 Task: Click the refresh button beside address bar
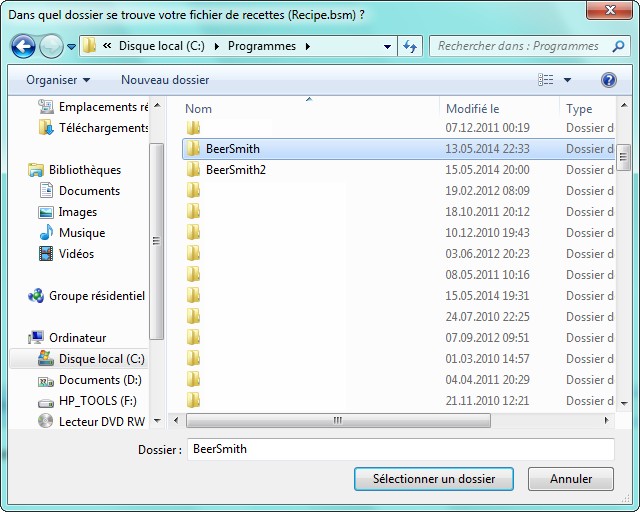(x=410, y=46)
